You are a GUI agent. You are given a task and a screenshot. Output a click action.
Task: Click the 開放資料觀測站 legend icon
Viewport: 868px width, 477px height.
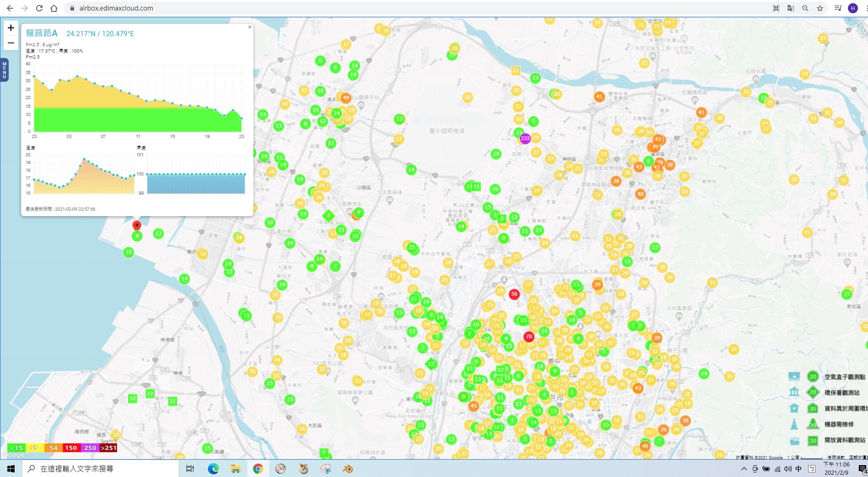[x=794, y=440]
